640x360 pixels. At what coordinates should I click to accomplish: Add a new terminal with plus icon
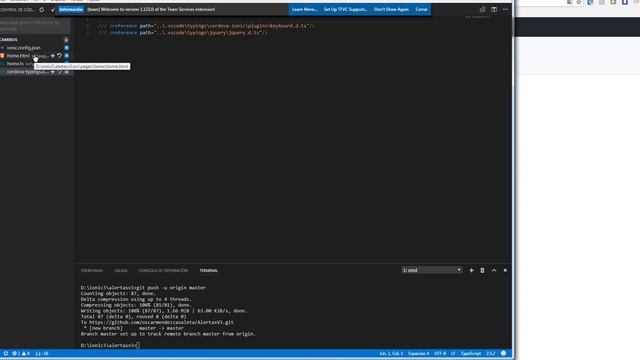click(x=471, y=270)
